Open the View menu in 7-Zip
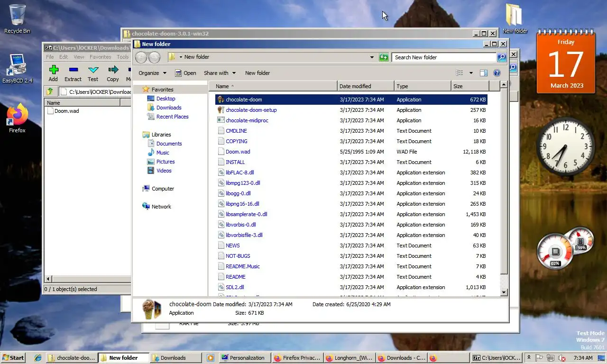The image size is (607, 364). [79, 57]
